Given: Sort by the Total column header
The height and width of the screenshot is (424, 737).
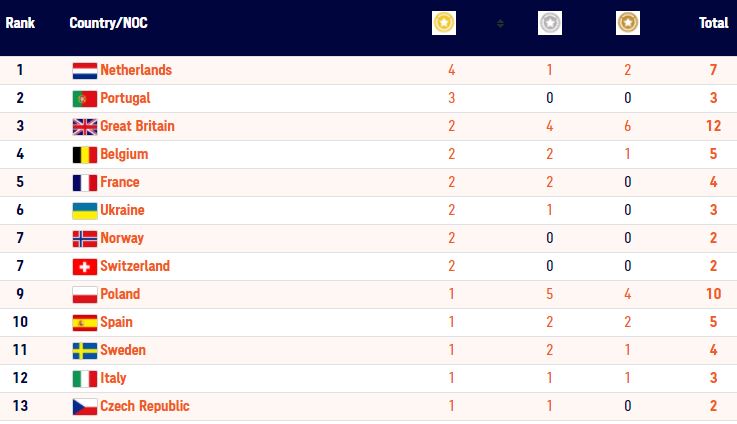Looking at the screenshot, I should [x=713, y=22].
